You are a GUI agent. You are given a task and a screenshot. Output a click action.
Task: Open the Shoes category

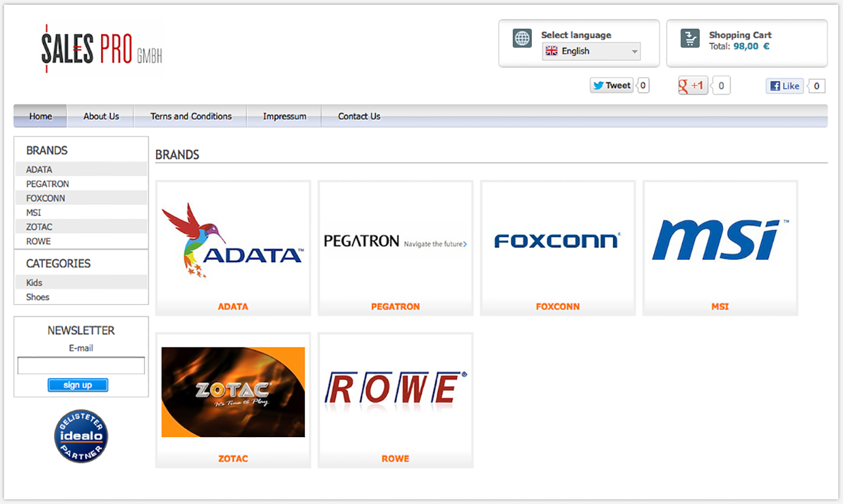81,297
